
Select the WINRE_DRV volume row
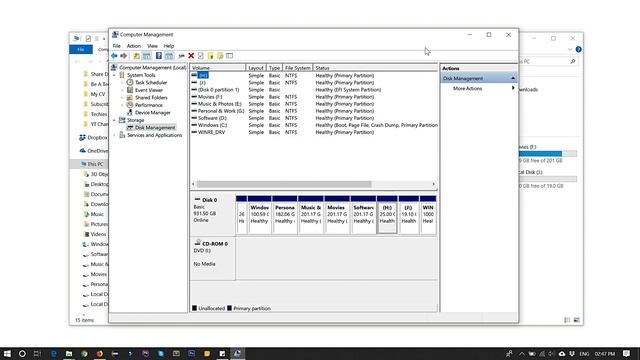313,132
